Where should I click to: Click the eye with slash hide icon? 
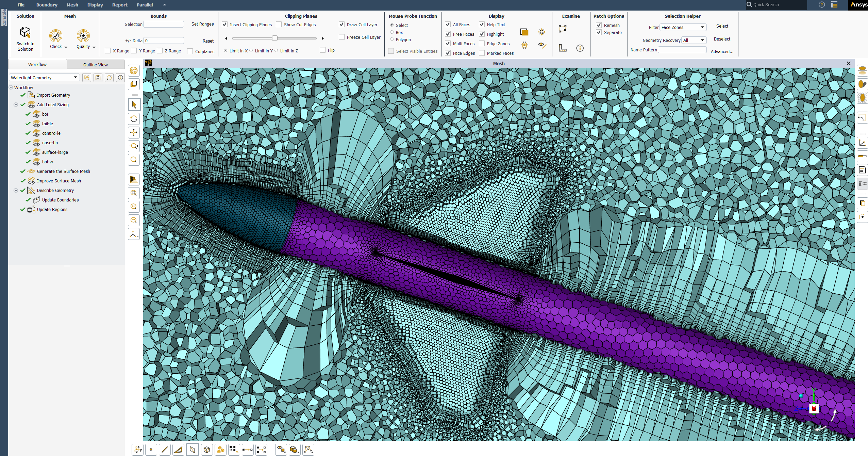point(542,45)
